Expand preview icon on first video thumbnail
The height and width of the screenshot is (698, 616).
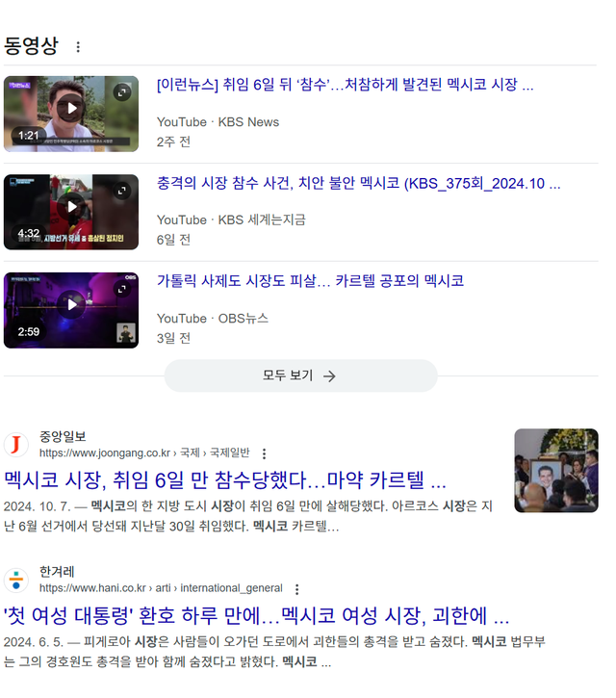[x=122, y=91]
